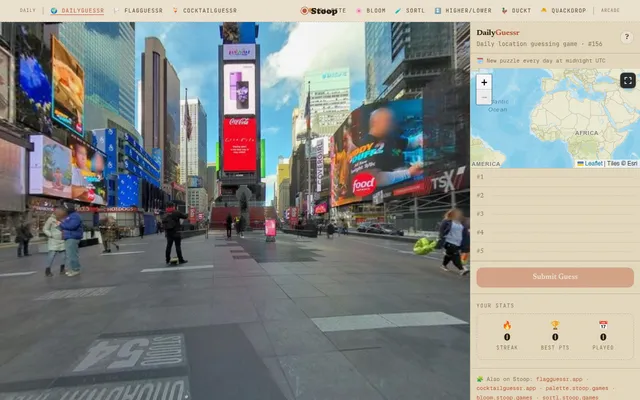Screen dimensions: 640x400
Task: Click the trophy icon above Best Pts
Action: pos(555,325)
